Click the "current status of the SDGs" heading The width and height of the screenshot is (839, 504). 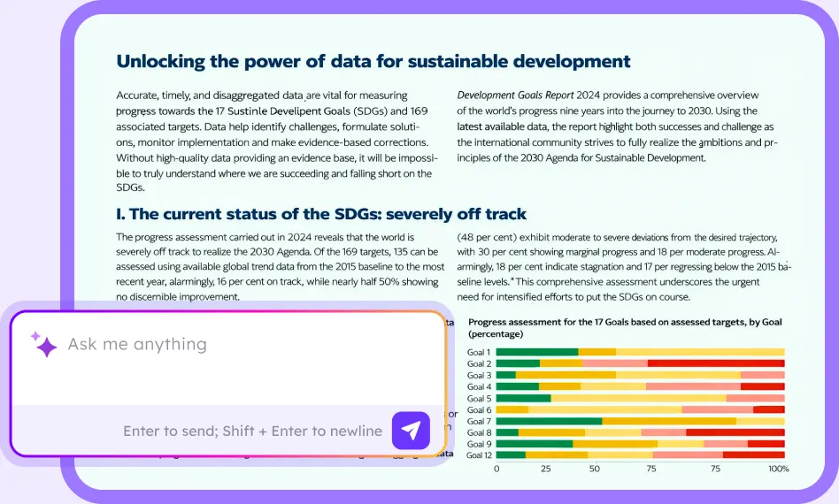tap(321, 214)
